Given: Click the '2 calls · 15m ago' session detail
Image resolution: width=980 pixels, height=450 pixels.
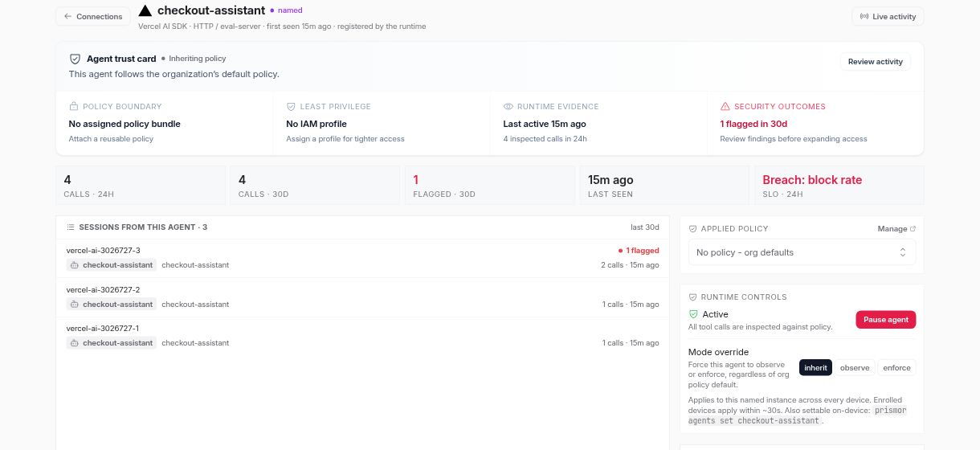Looking at the screenshot, I should [x=630, y=265].
